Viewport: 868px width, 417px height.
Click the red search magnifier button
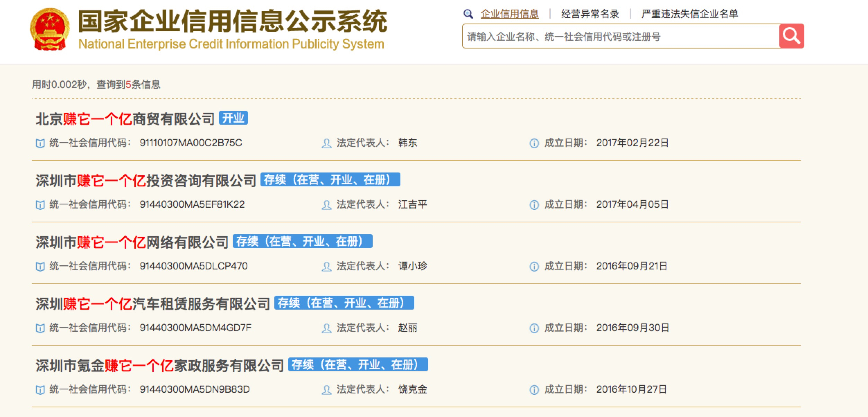tap(791, 36)
